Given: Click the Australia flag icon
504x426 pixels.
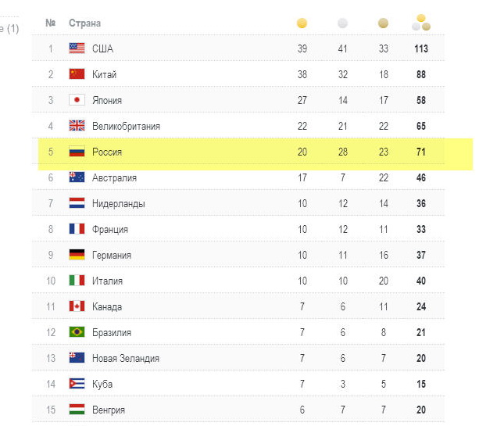Looking at the screenshot, I should 77,177.
